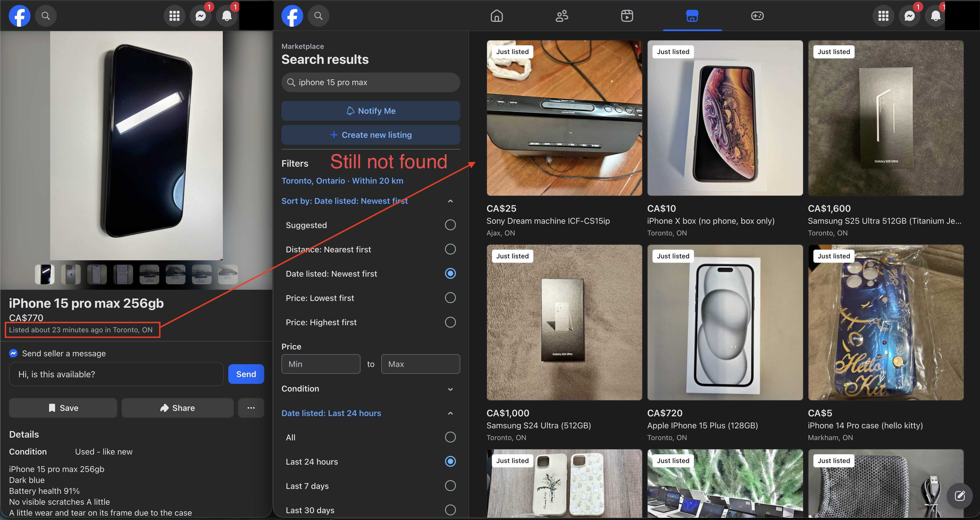Viewport: 980px width, 520px height.
Task: Click Create new listing
Action: pyautogui.click(x=371, y=135)
